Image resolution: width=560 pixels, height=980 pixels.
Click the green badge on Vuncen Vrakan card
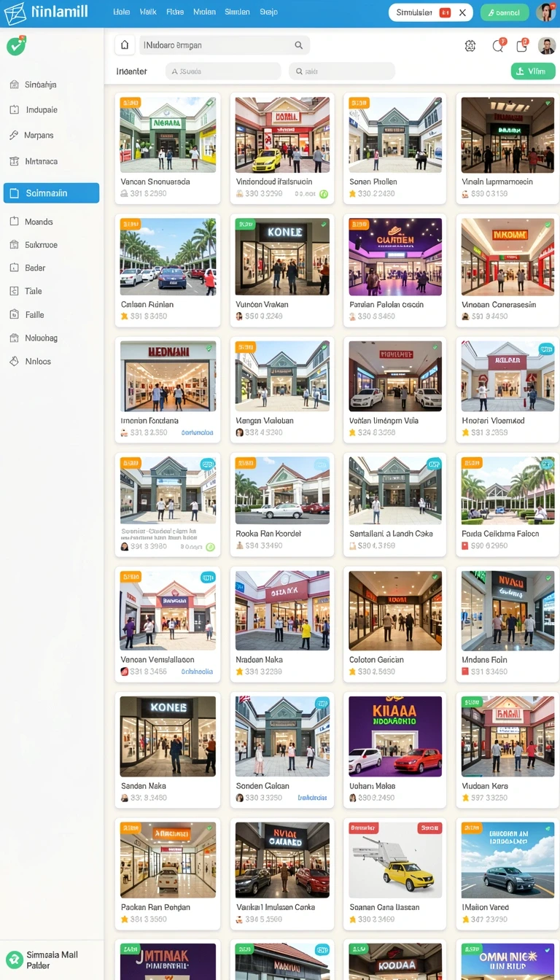(244, 225)
